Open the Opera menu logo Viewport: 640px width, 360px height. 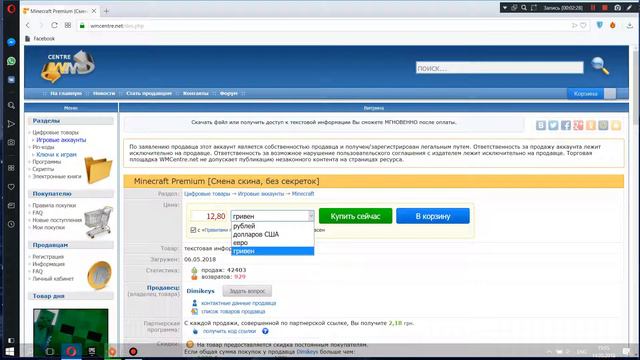tap(11, 9)
